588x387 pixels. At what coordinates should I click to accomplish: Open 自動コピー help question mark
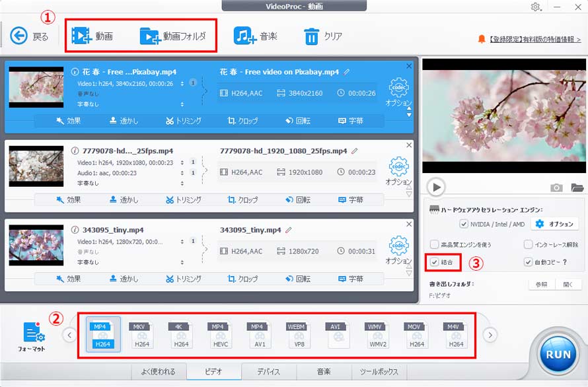click(x=565, y=262)
